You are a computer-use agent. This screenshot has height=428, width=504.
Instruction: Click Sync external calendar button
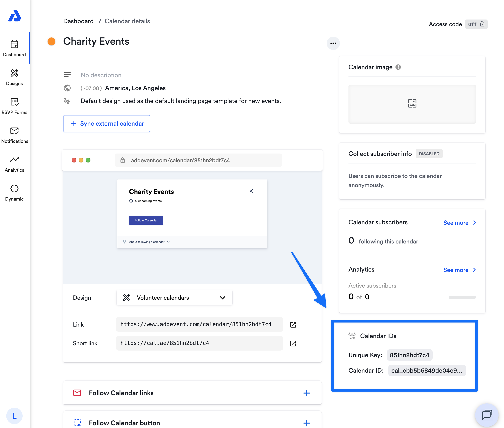pos(107,123)
